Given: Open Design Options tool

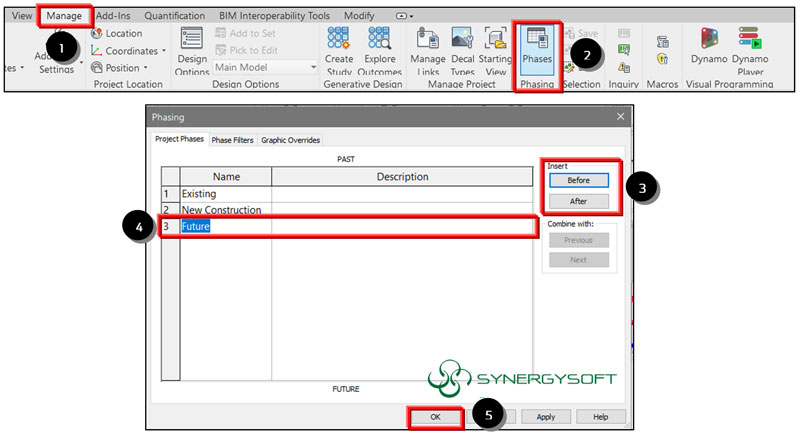Looking at the screenshot, I should coord(192,52).
